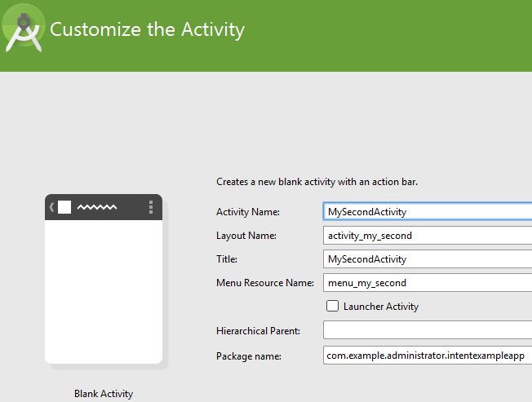Viewport: 532px width, 402px height.
Task: Click the blank activity description text
Action: [317, 182]
